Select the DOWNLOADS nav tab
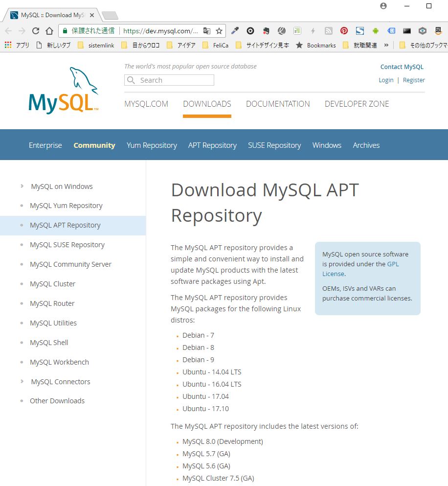Screen dimensions: 448x486 pos(207,104)
